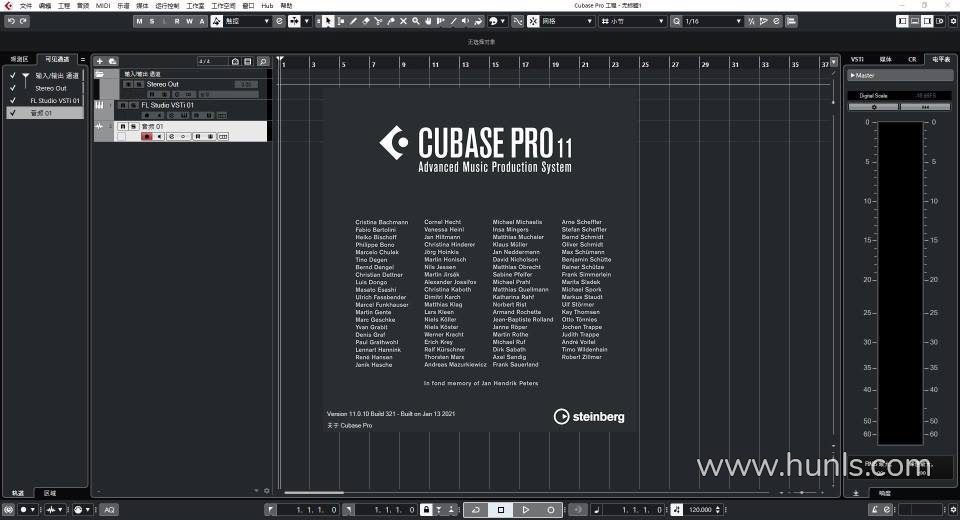Image resolution: width=960 pixels, height=520 pixels.
Task: Toggle Monitor speaker on audio track 01
Action: [x=159, y=136]
